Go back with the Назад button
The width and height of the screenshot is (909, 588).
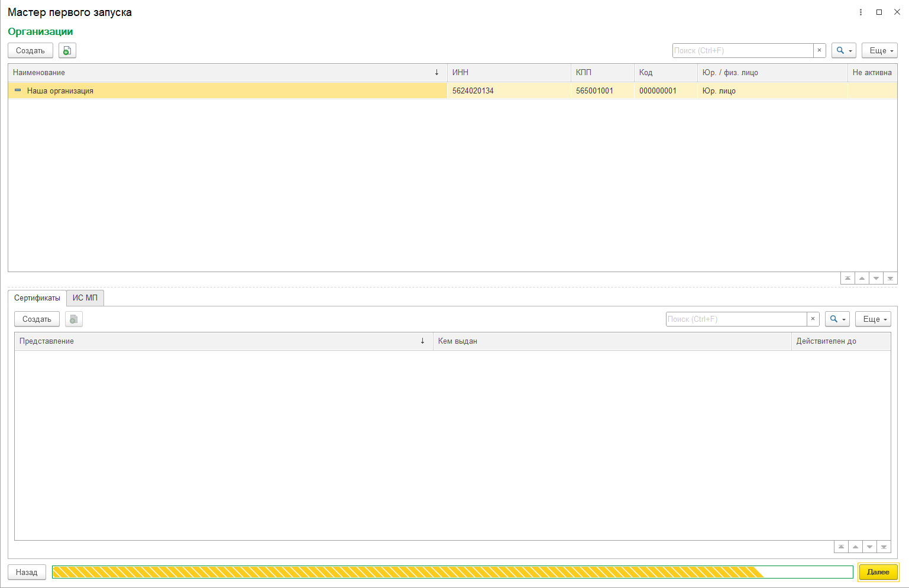pos(27,573)
